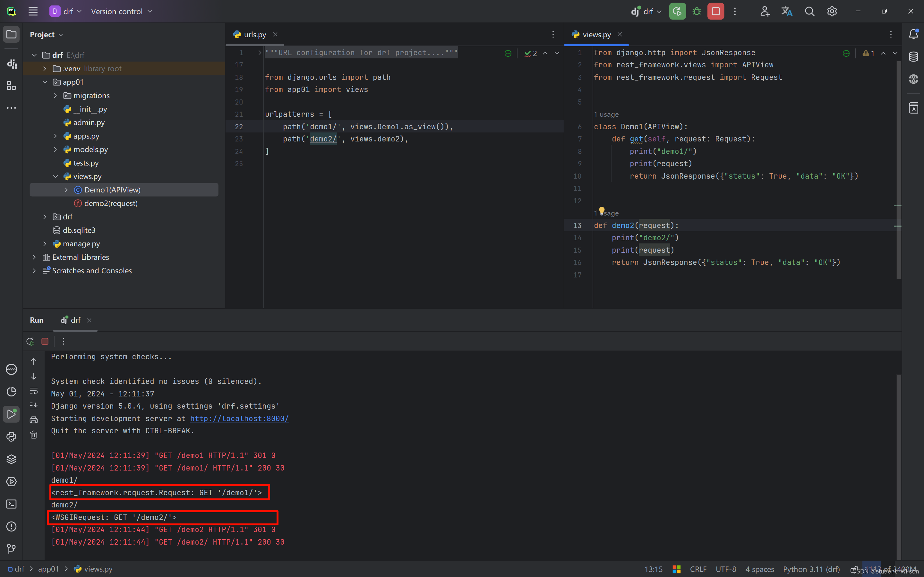The height and width of the screenshot is (577, 924).
Task: Close the drf run tab
Action: click(89, 320)
